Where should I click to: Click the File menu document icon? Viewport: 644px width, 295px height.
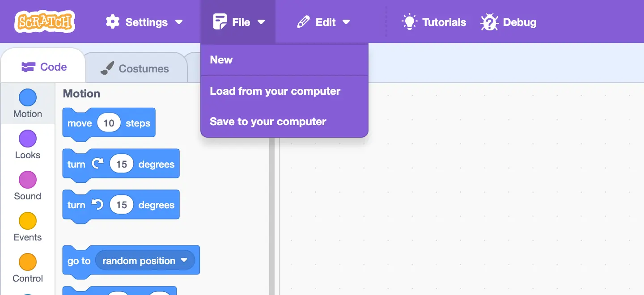(x=220, y=22)
